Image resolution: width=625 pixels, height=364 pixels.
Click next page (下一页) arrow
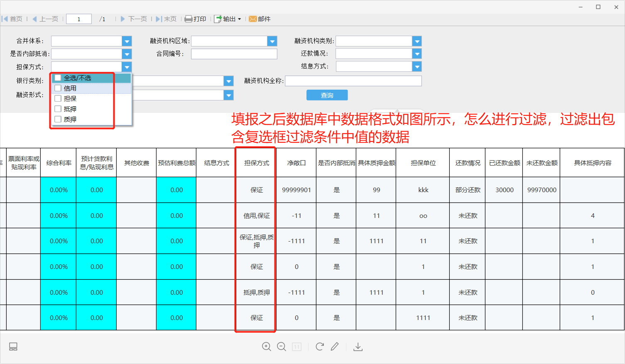pos(123,19)
